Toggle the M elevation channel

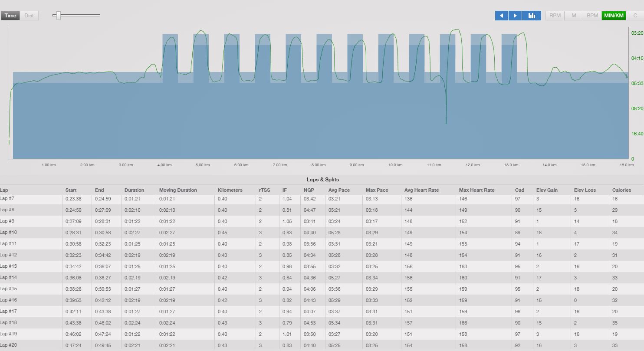pyautogui.click(x=574, y=16)
